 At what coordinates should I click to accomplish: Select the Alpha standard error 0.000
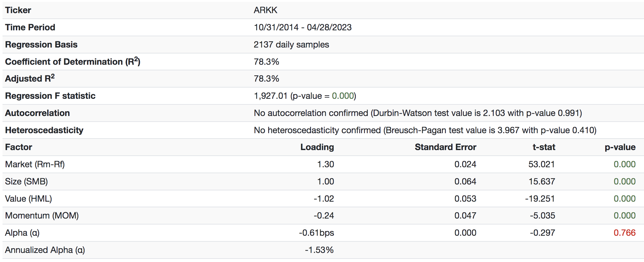tap(465, 233)
